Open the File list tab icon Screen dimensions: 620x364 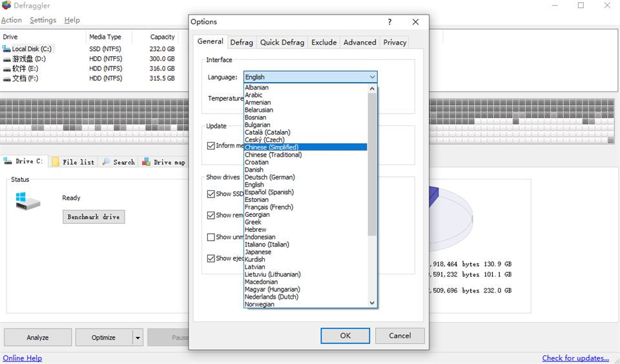pos(56,162)
